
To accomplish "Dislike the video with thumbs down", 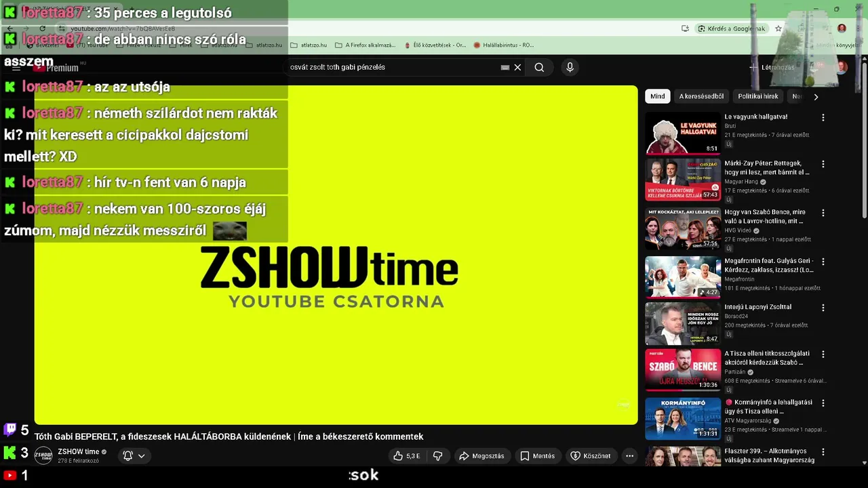I will 438,456.
